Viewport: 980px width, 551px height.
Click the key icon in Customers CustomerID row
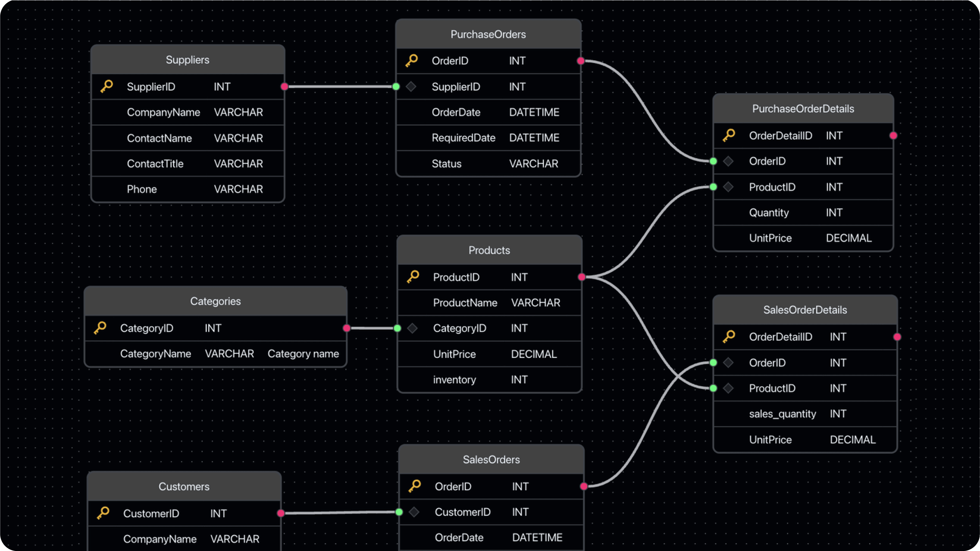pyautogui.click(x=104, y=513)
